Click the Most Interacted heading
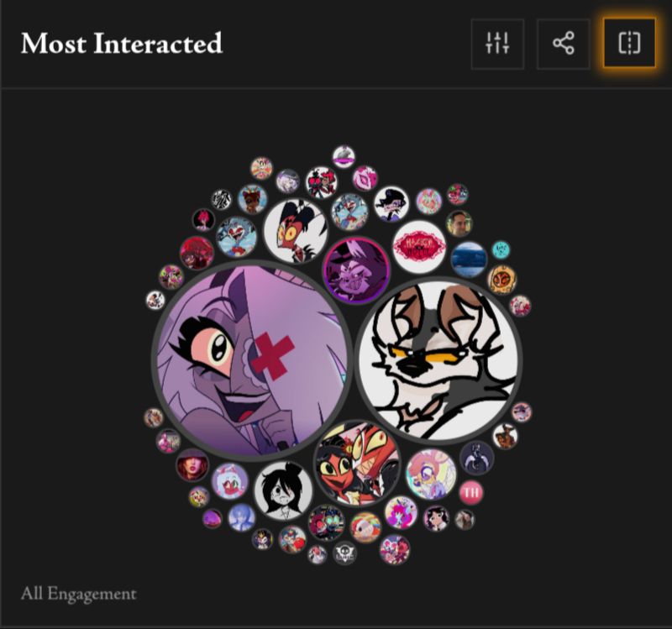 pyautogui.click(x=122, y=44)
